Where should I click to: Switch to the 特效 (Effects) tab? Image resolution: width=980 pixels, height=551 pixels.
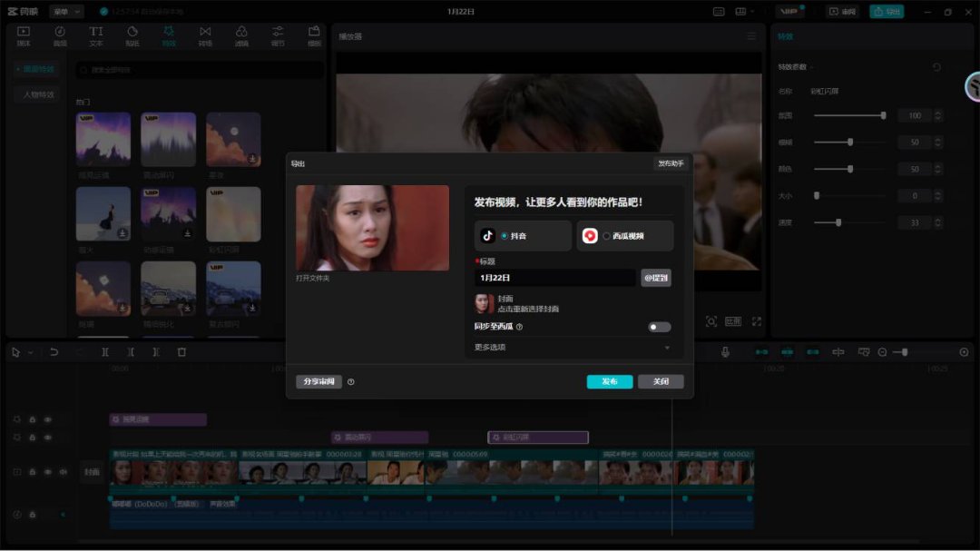[169, 35]
